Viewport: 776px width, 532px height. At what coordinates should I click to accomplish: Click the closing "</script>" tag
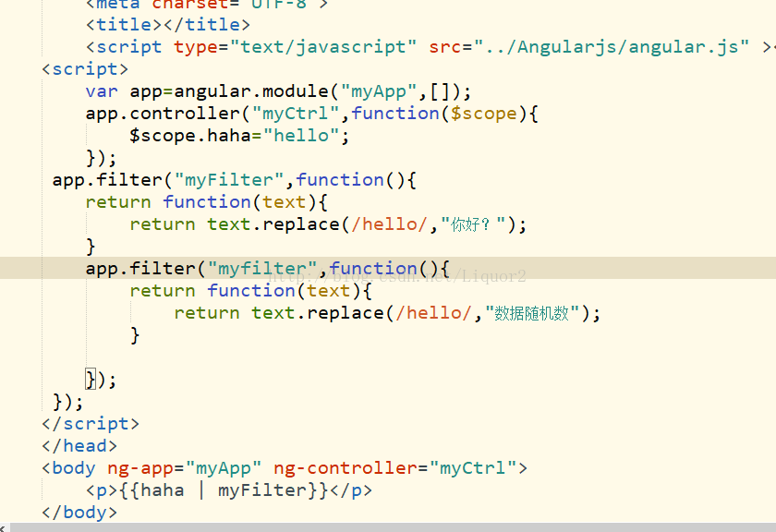pyautogui.click(x=91, y=424)
